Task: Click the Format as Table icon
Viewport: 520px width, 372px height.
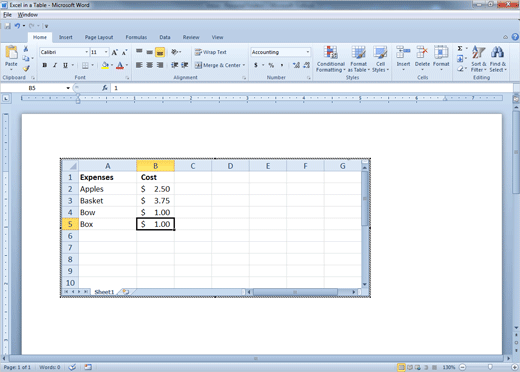Action: tap(358, 53)
